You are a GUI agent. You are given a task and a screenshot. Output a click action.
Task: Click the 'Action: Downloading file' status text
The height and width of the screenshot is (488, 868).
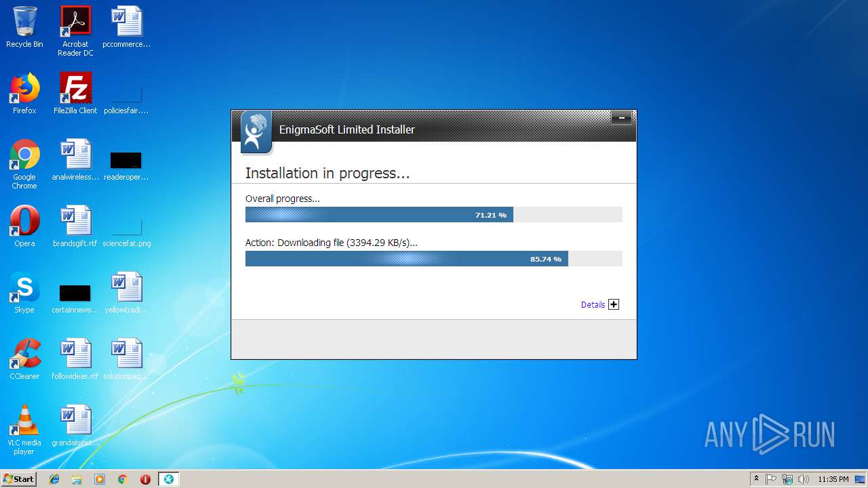(332, 243)
